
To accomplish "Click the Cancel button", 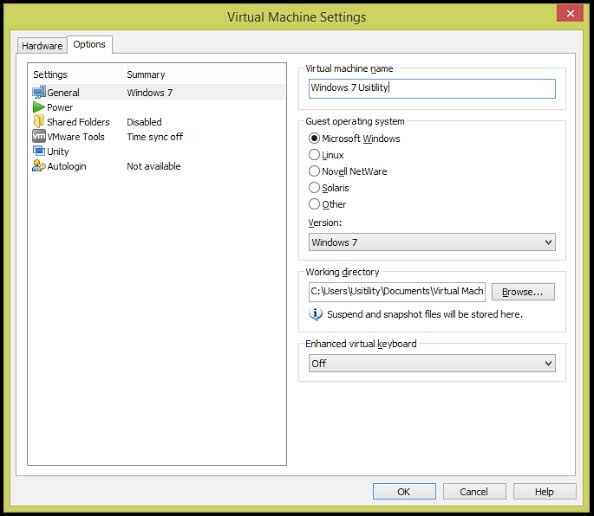I will tap(474, 492).
